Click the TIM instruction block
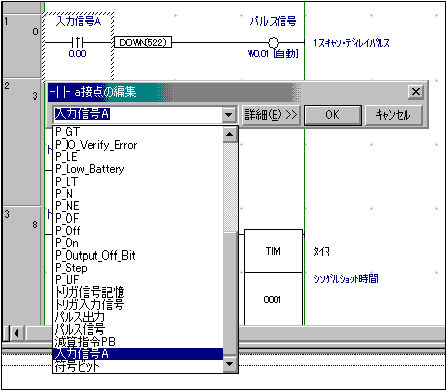The image size is (446, 390). click(273, 251)
